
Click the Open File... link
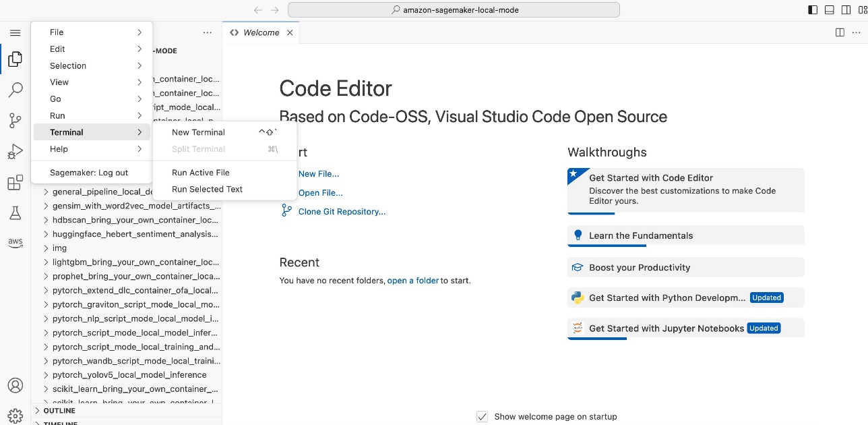click(x=321, y=193)
